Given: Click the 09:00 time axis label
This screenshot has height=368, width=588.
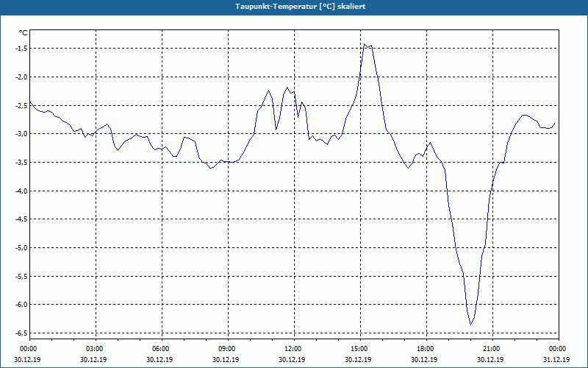Looking at the screenshot, I should click(226, 349).
